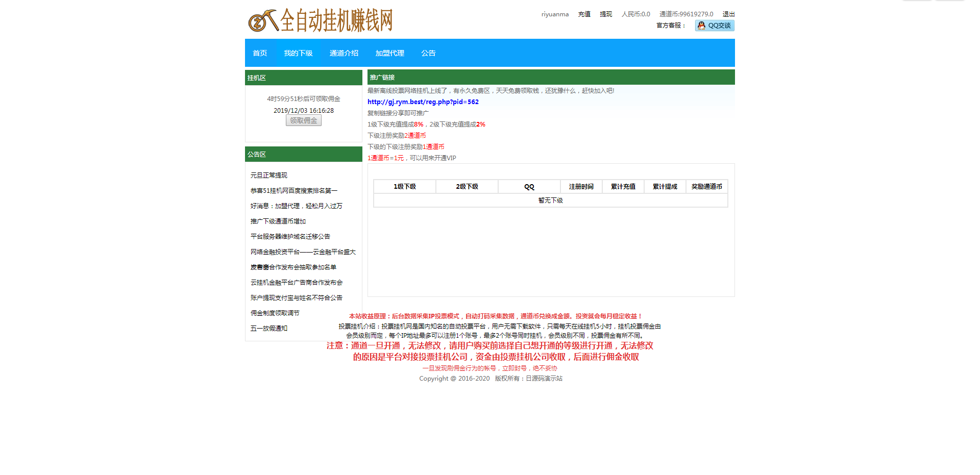Click the 充值 recharge link

[x=584, y=14]
